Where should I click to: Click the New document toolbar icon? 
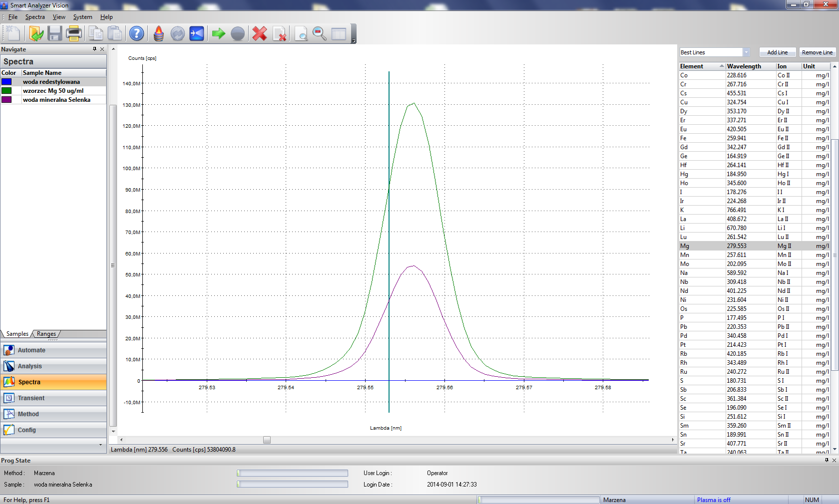click(x=13, y=33)
